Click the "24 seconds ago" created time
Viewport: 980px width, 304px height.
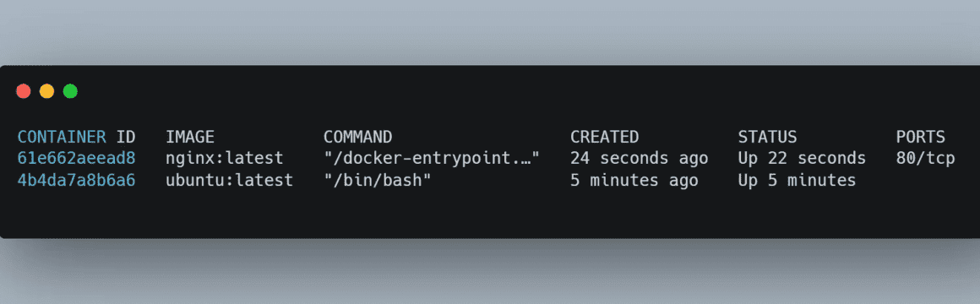click(639, 159)
